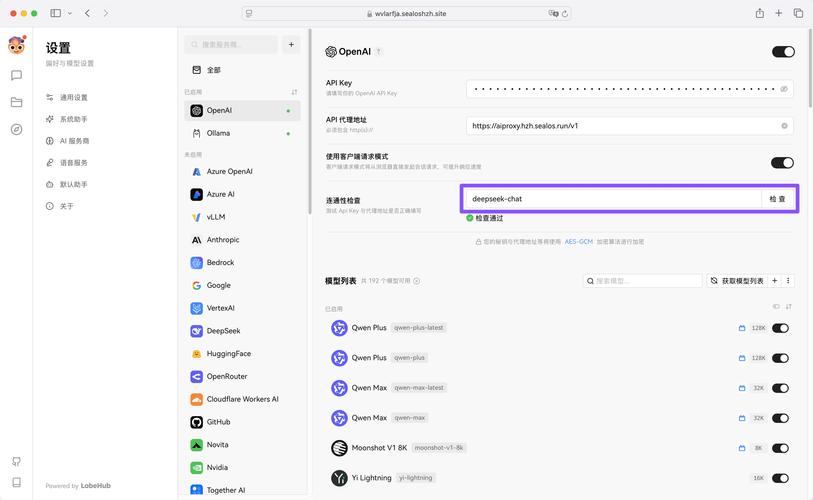
Task: Click the sort icon above provider list
Action: (x=294, y=92)
